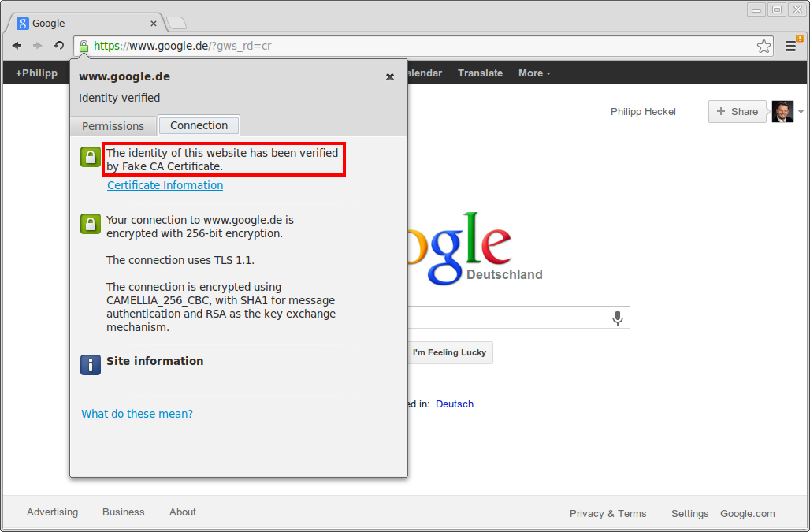
Task: Switch language to Deutsch
Action: [455, 404]
